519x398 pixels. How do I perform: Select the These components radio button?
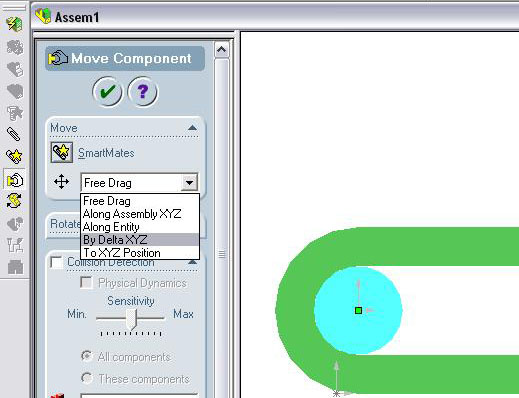(x=87, y=378)
